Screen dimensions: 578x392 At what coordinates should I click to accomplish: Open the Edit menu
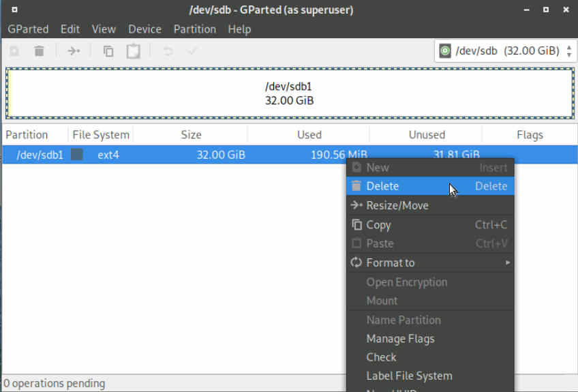(70, 29)
